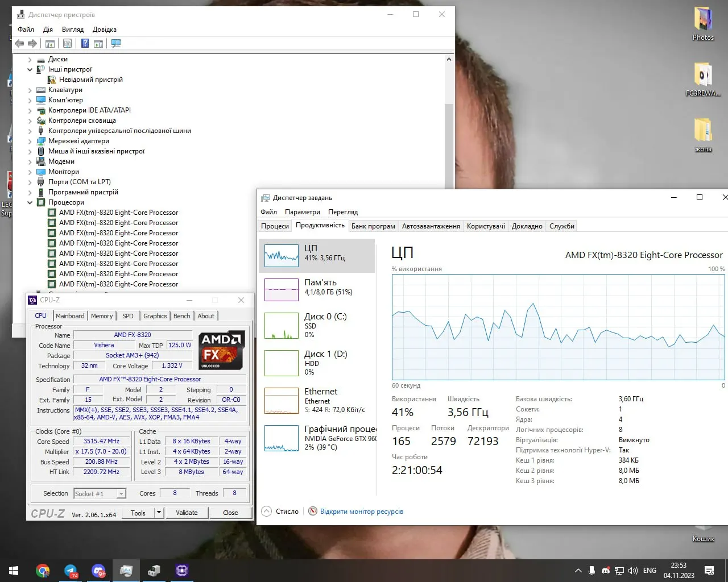Open the Memory tab in CPU-Z

102,316
